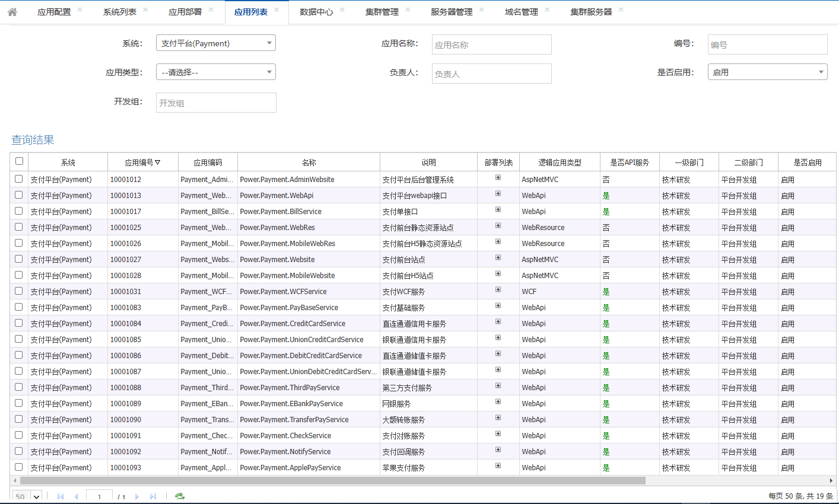Screen dimensions: 839x504
Task: Expand deployment list for Power.Payment.AdminWebsite
Action: 498,177
